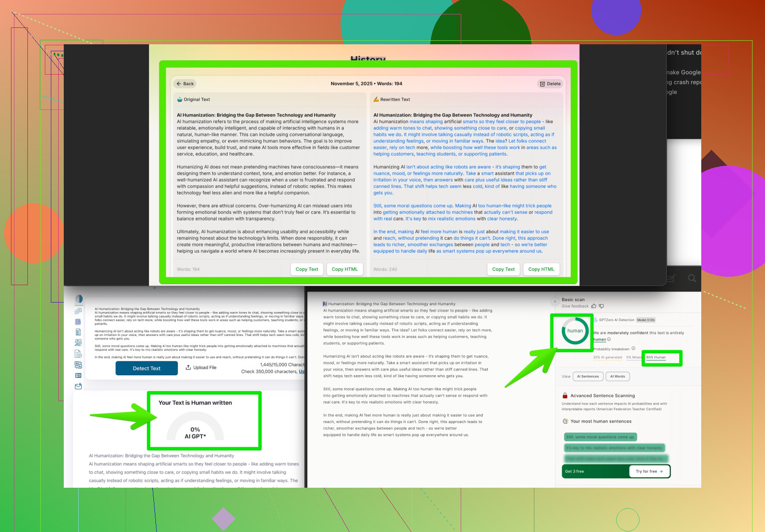Image resolution: width=765 pixels, height=532 pixels.
Task: Click the Upload File icon
Action: 188,368
